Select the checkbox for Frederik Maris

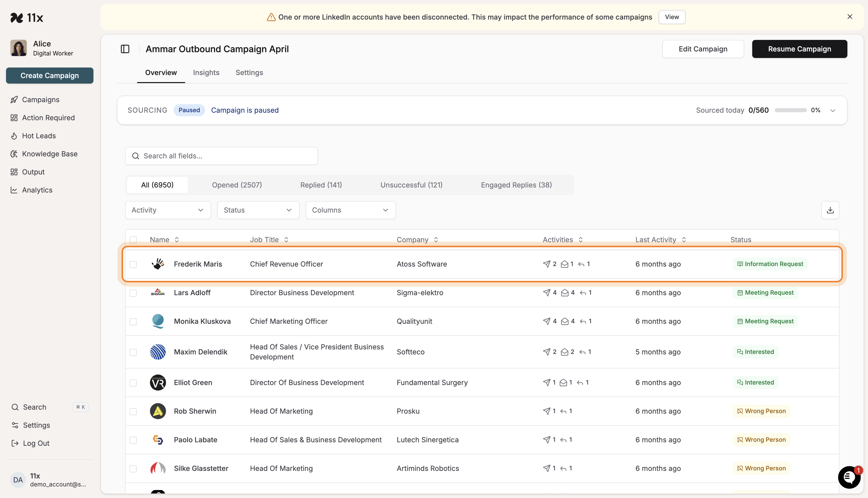click(x=133, y=264)
